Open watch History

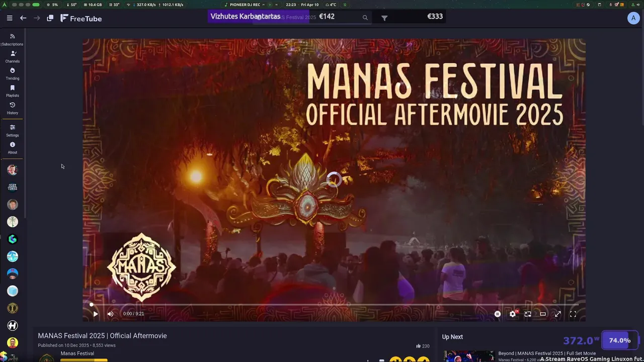pyautogui.click(x=13, y=108)
